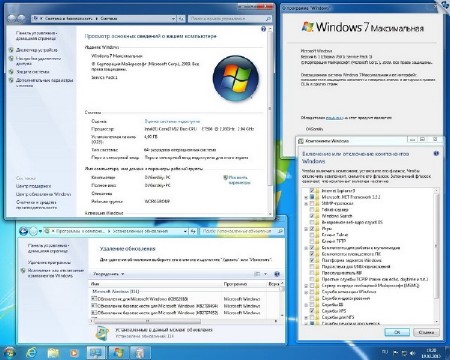The height and width of the screenshot is (360, 450).
Task: Open Organize dropdown in Installed Updates
Action: 109,274
